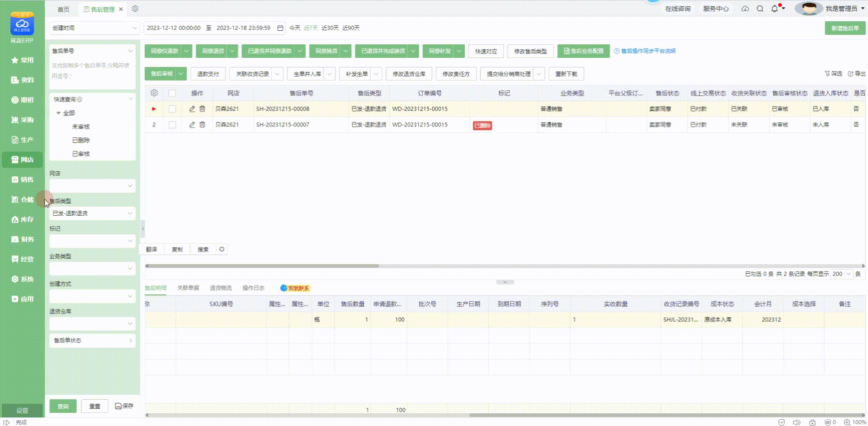Switch to the 操作日志 tab
Viewport: 868px width, 426px height.
(253, 288)
